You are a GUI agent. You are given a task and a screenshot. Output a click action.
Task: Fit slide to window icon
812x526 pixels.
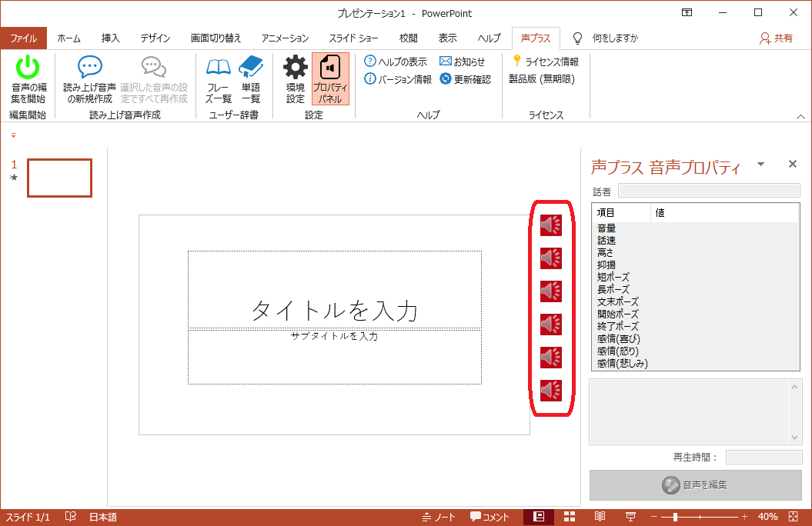click(x=793, y=517)
